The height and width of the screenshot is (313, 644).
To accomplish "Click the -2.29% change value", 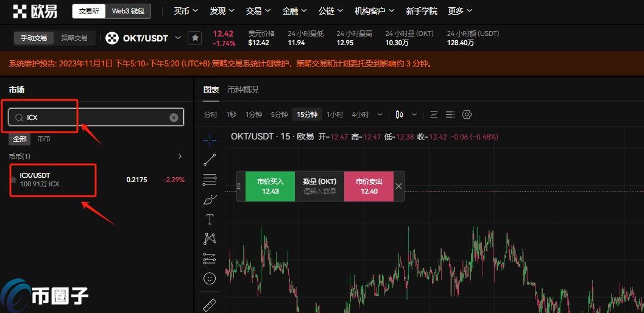I will pos(174,180).
